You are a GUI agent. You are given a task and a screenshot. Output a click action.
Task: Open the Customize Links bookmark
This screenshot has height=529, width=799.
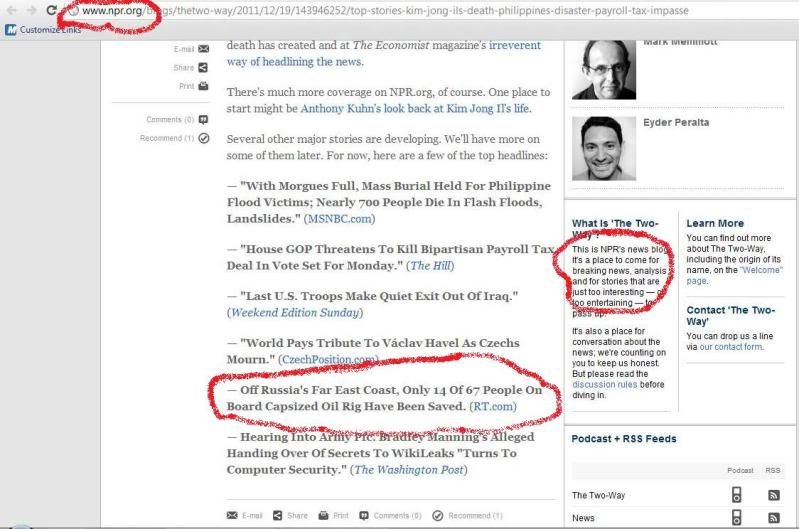[43, 30]
